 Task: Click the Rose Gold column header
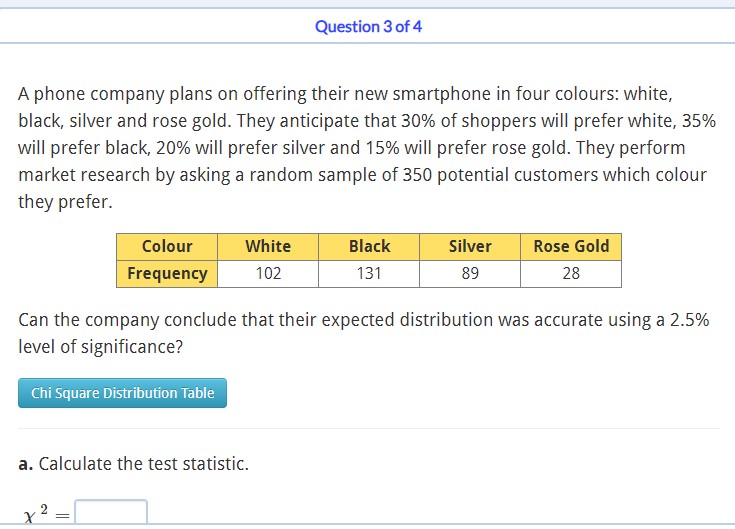pyautogui.click(x=571, y=246)
